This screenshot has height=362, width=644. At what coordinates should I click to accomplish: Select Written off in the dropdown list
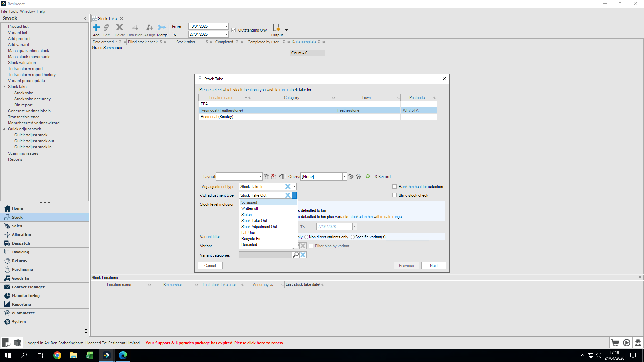tap(250, 208)
